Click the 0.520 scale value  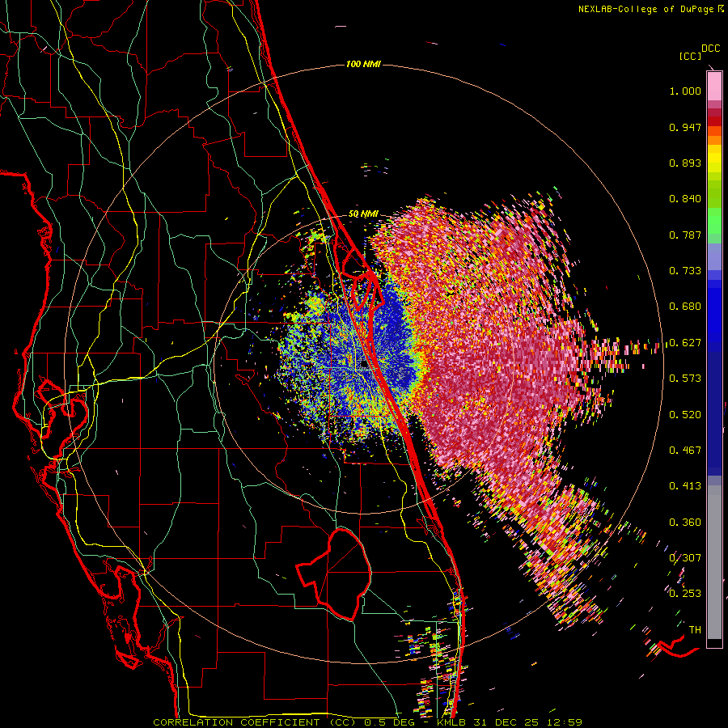(x=685, y=415)
